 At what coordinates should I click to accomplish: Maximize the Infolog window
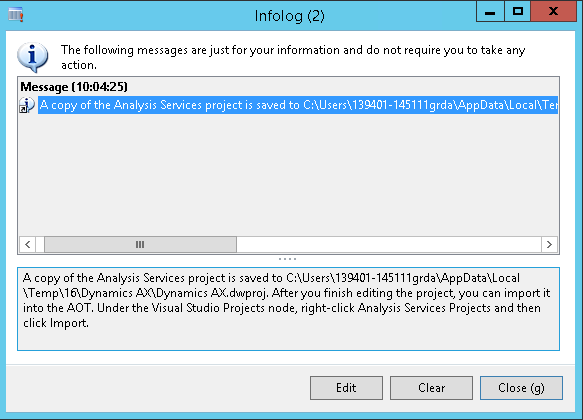pos(518,12)
